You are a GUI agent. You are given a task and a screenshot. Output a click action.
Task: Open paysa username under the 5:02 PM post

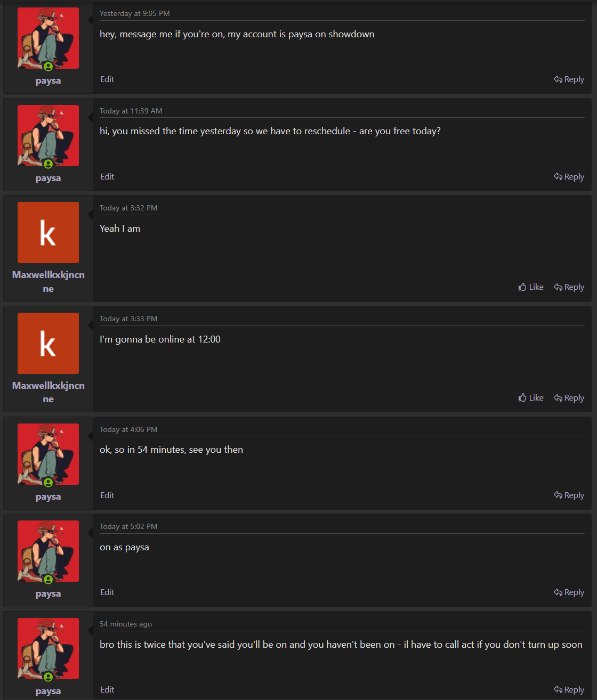pos(48,593)
